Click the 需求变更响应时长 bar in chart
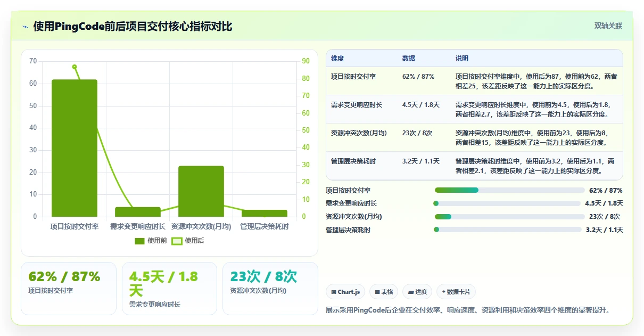The image size is (644, 336). [138, 212]
